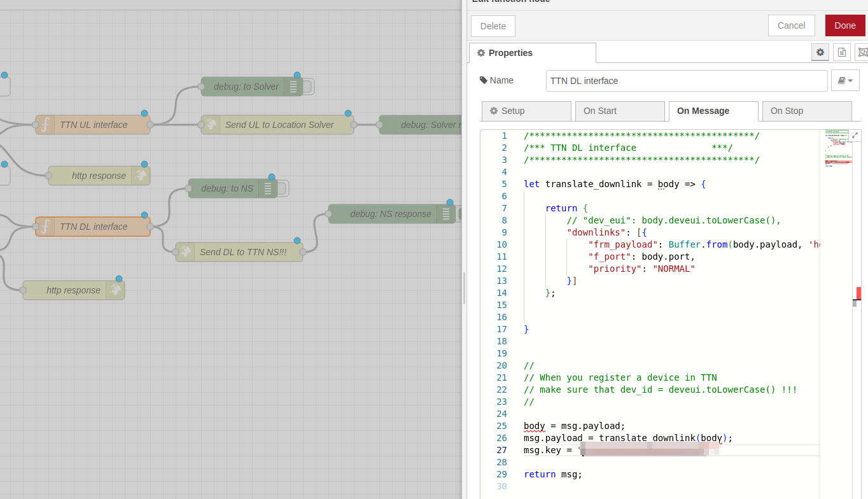The image size is (868, 499).
Task: Select the 'debug: Solver r' node
Action: pos(421,125)
